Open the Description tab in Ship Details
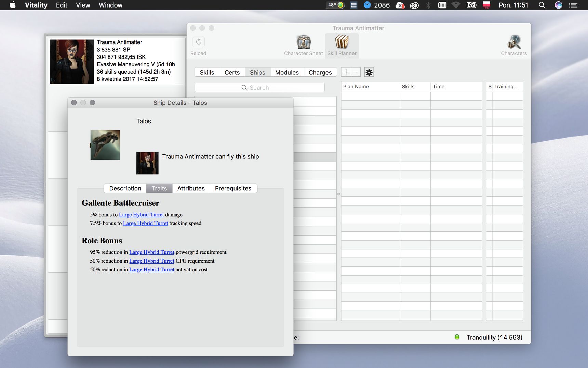Viewport: 588px width, 368px height. click(125, 188)
